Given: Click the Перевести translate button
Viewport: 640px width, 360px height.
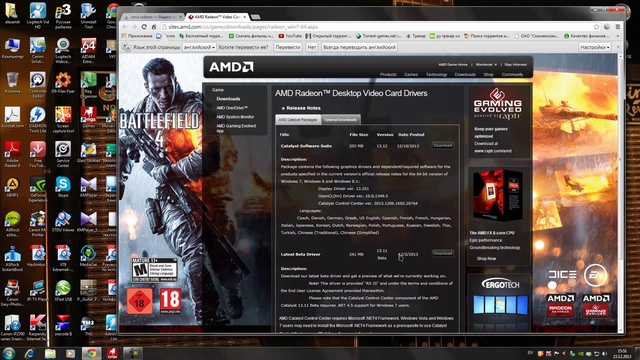Looking at the screenshot, I should (x=288, y=47).
